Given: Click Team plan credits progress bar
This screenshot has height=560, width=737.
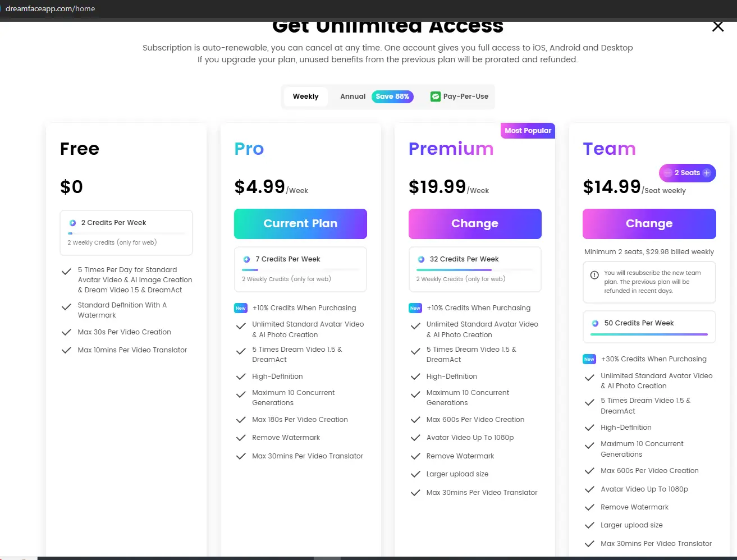Looking at the screenshot, I should point(649,334).
